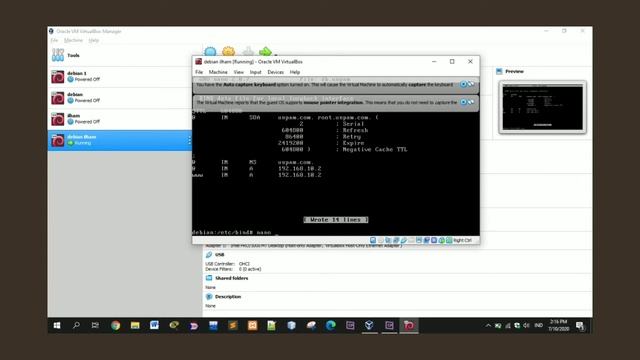Open the taskbar clock and date
Screen dimensions: 640x360
(558, 325)
